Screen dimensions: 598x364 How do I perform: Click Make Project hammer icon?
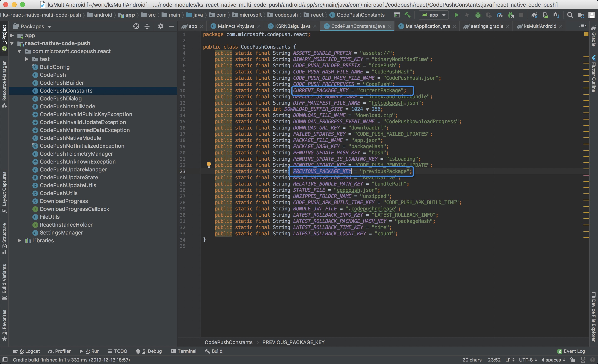pos(407,15)
